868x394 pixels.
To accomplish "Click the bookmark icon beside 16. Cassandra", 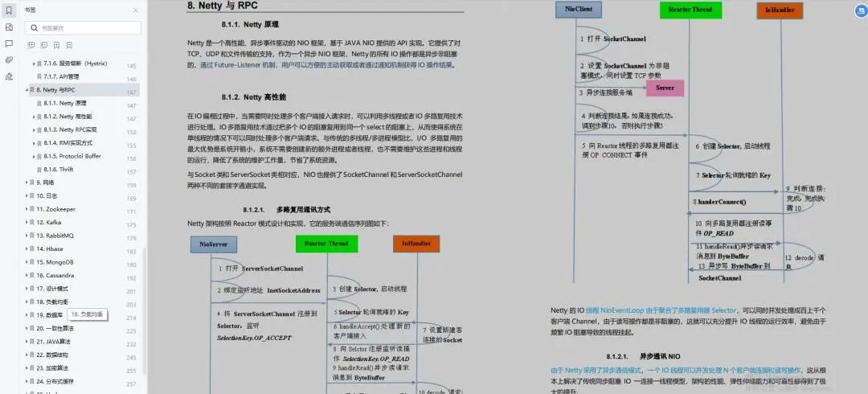I will tap(32, 275).
